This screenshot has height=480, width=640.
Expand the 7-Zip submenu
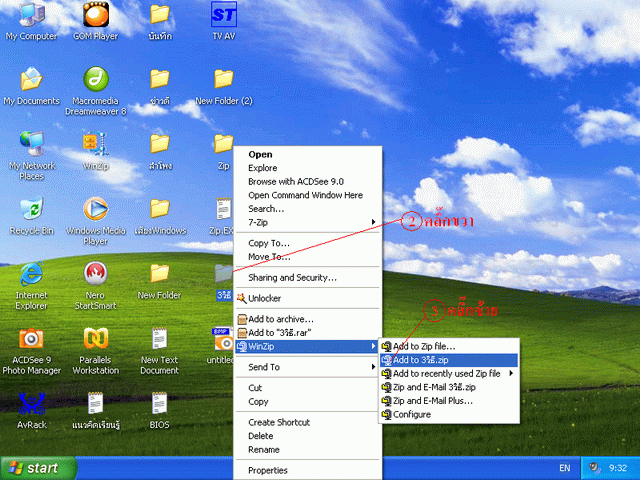[x=308, y=222]
